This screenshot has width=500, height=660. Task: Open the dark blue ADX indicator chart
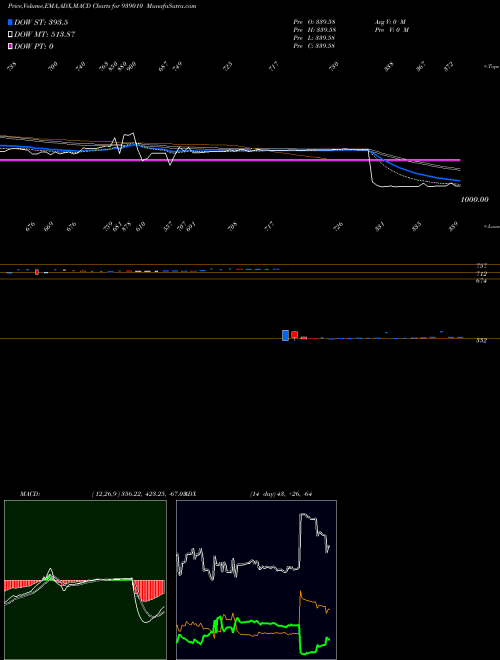pyautogui.click(x=256, y=580)
